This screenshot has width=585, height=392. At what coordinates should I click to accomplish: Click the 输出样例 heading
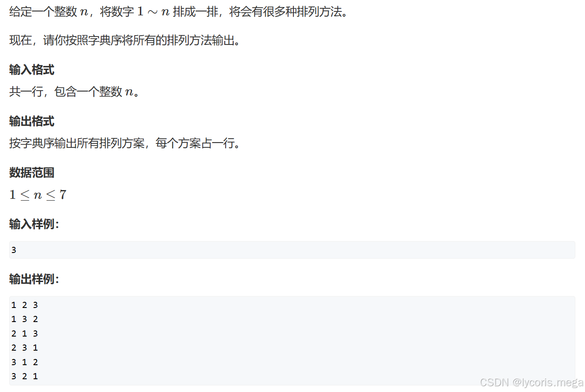point(34,279)
